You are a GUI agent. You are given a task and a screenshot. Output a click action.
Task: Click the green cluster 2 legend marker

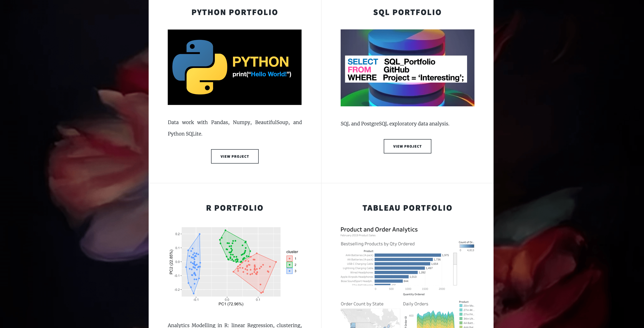coord(289,265)
